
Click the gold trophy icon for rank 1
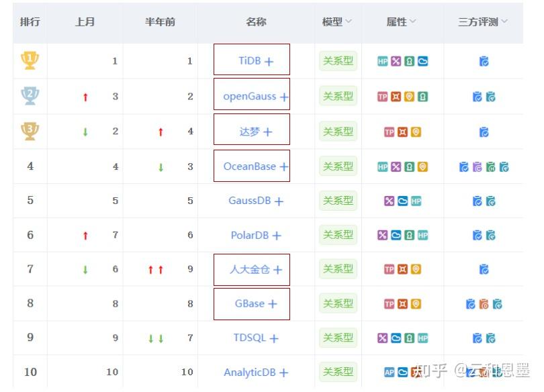click(x=29, y=60)
